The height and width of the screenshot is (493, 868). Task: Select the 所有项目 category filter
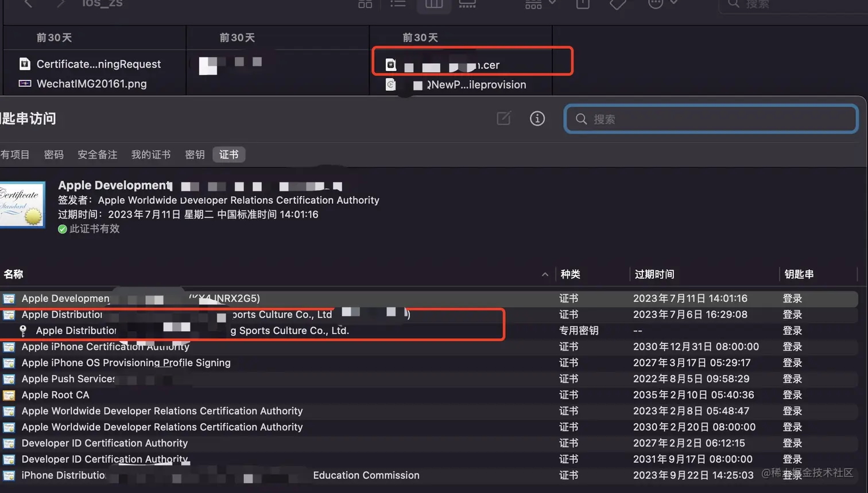tap(15, 154)
